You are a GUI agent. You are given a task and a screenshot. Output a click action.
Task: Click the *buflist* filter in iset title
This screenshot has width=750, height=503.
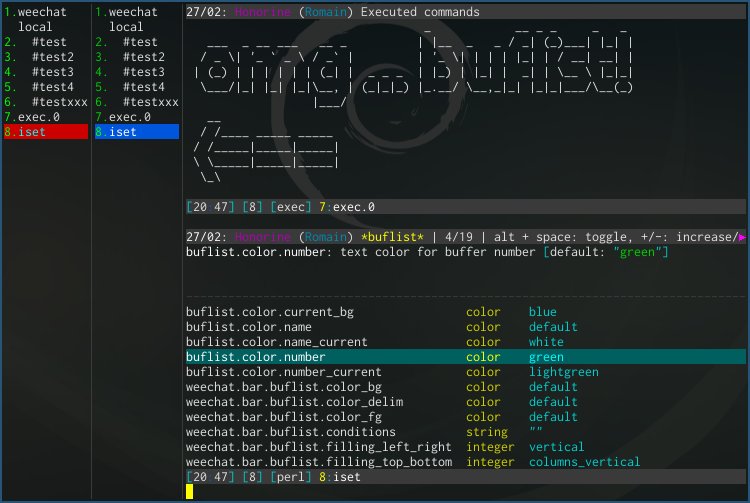pos(392,237)
